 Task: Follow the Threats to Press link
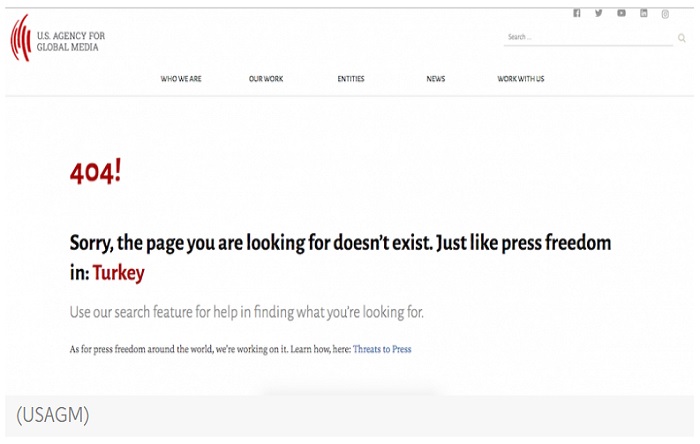[x=381, y=350]
